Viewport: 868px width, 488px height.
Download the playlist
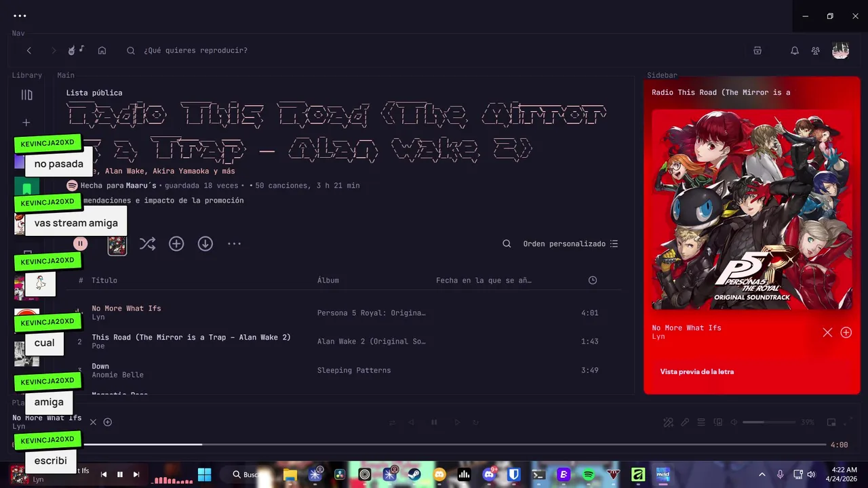pos(205,244)
